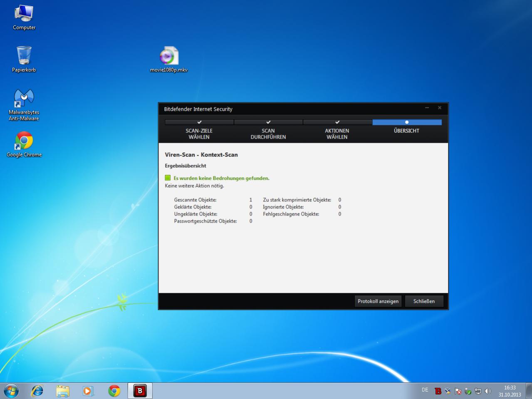
Task: Click the Bitdefender taskbar button
Action: point(140,391)
